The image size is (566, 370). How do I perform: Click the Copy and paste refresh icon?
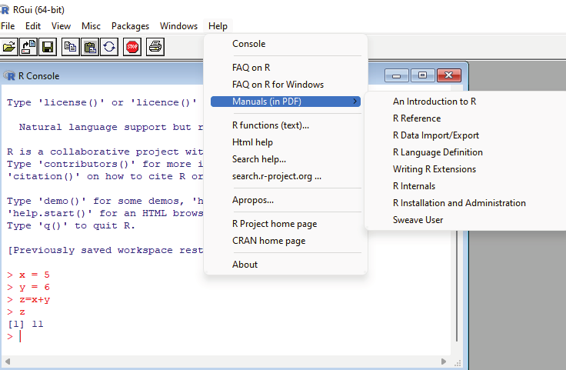(x=109, y=47)
